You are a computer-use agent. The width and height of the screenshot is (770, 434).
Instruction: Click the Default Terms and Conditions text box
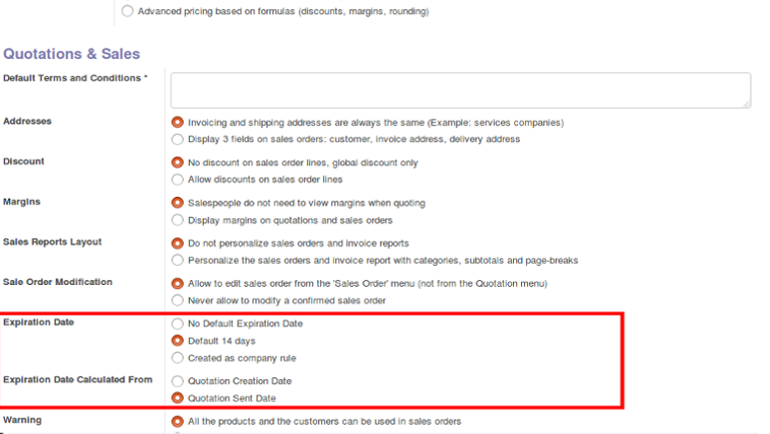461,90
